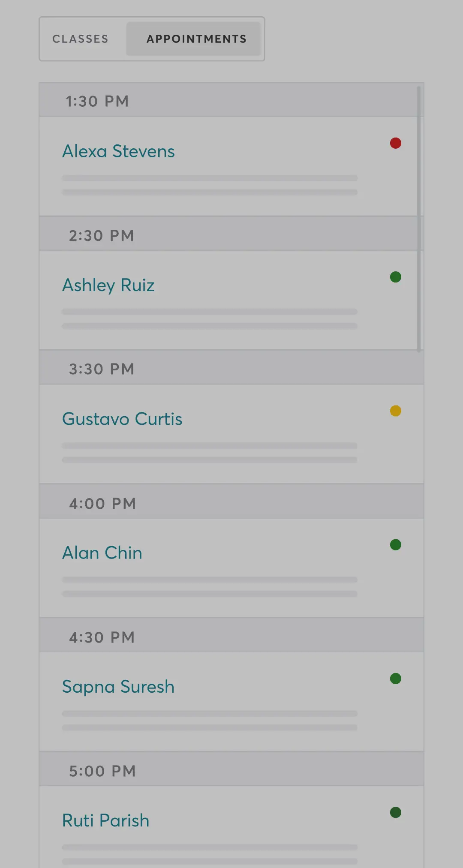Click Ruti Parish's dark green status dot
The image size is (463, 868).
395,812
